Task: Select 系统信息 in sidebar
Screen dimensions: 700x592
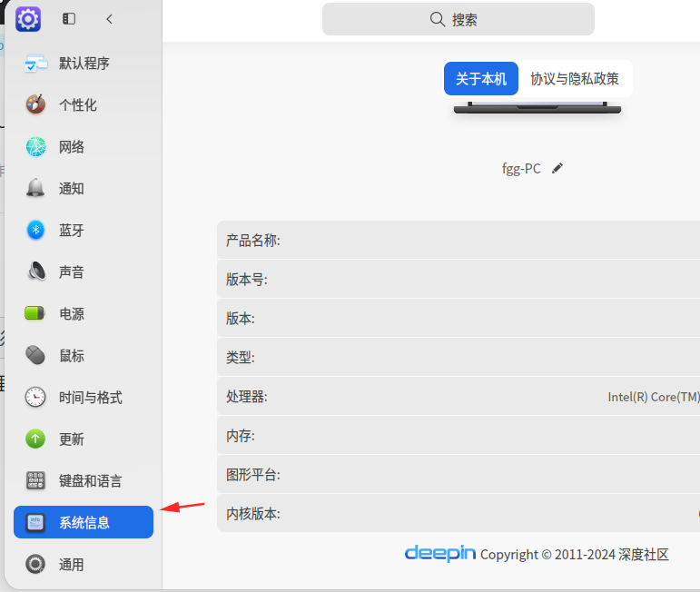Action: [x=84, y=522]
